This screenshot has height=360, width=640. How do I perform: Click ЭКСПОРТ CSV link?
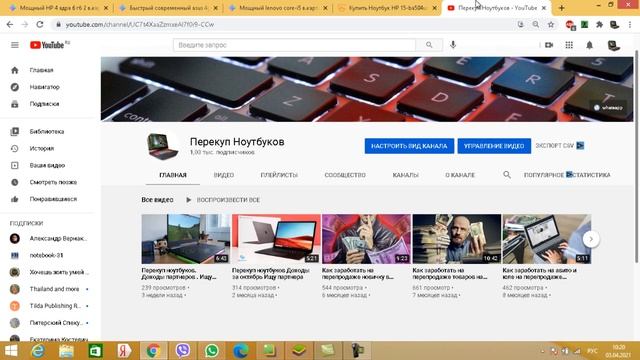tap(560, 146)
